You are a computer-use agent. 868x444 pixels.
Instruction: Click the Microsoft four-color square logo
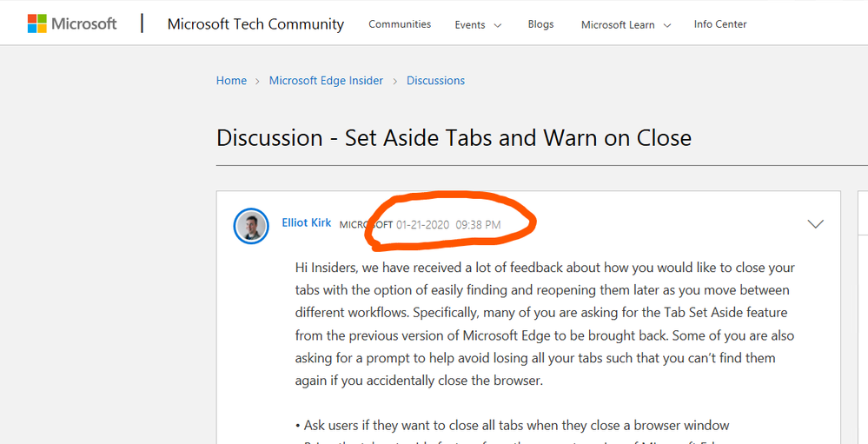coord(37,23)
